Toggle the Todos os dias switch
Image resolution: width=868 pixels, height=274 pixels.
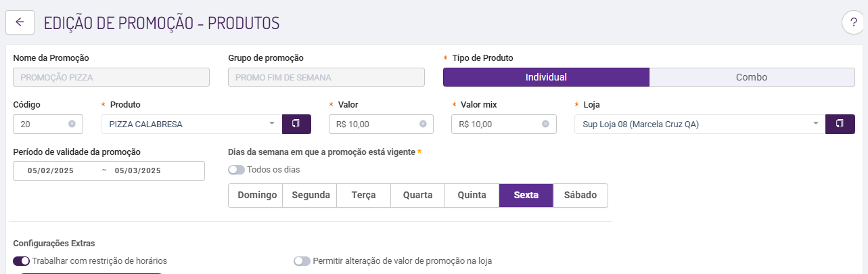click(237, 170)
